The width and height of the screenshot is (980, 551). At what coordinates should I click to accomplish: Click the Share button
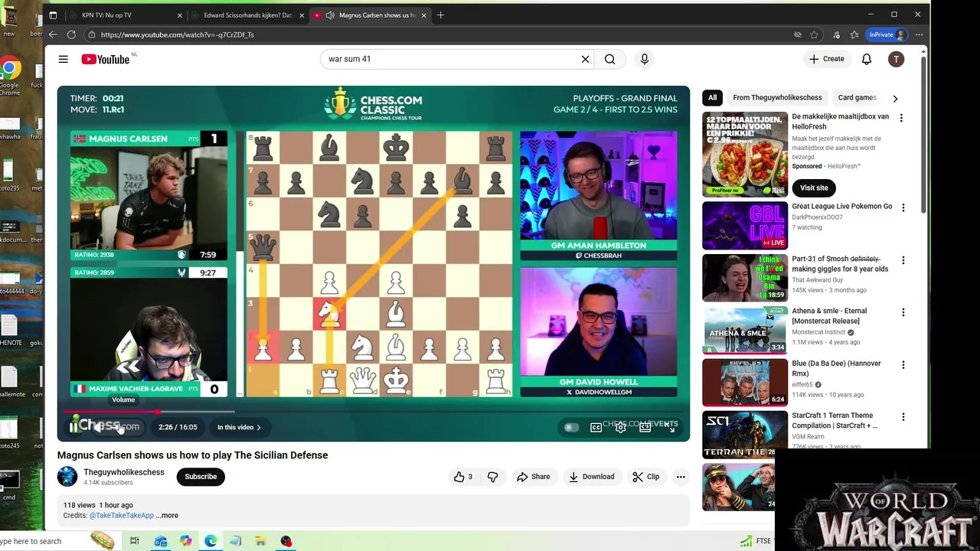[533, 477]
